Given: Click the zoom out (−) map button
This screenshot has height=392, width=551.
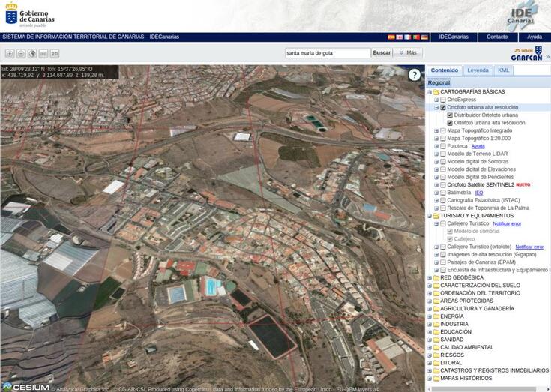Looking at the screenshot, I should [21, 53].
